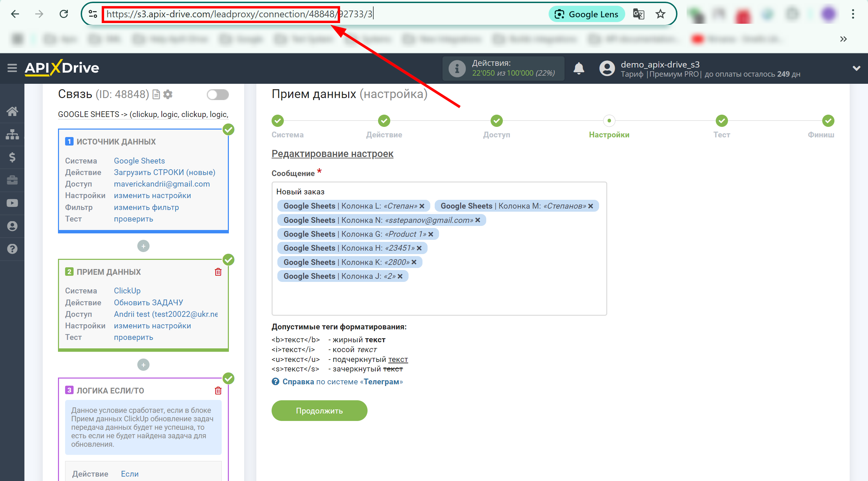This screenshot has height=481, width=868.
Task: Open the translate page icon
Action: tap(638, 14)
